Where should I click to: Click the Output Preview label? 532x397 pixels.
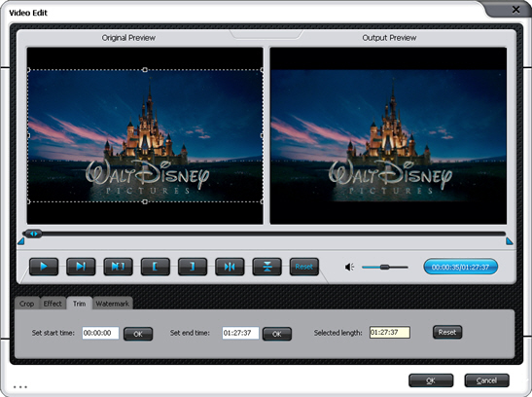pos(389,38)
